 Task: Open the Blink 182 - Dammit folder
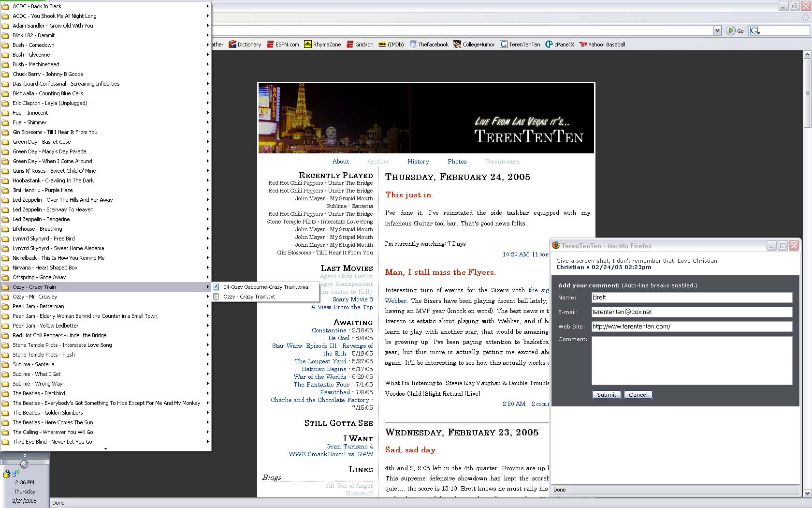tap(106, 35)
